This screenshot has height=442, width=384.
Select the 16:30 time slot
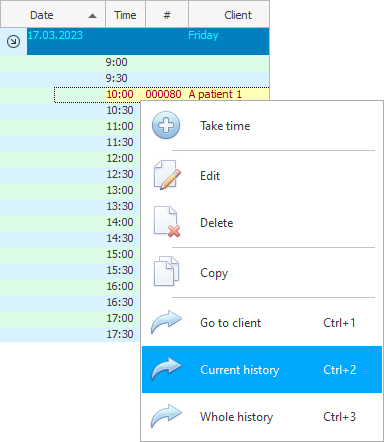(120, 302)
